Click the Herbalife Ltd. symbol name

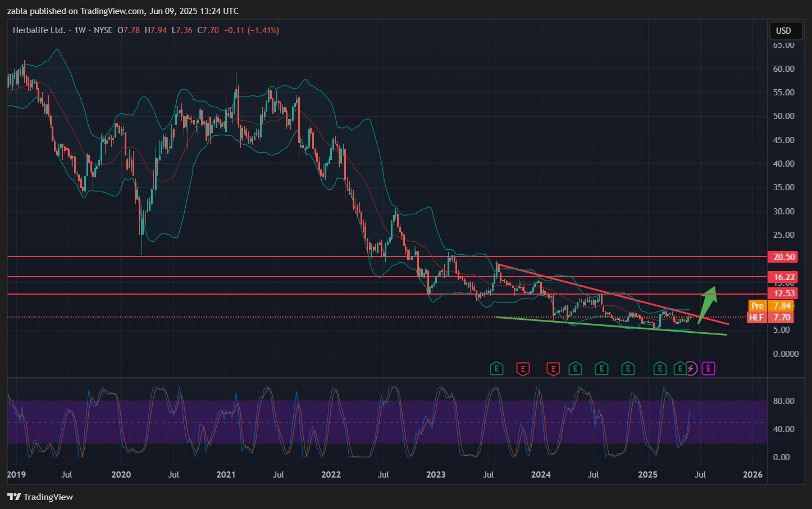39,30
